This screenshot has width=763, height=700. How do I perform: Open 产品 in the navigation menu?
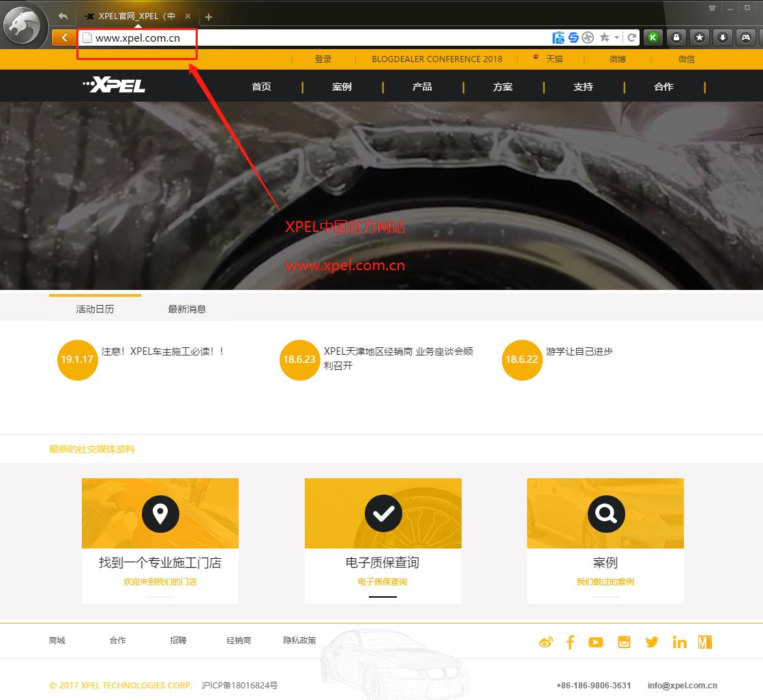[x=422, y=87]
